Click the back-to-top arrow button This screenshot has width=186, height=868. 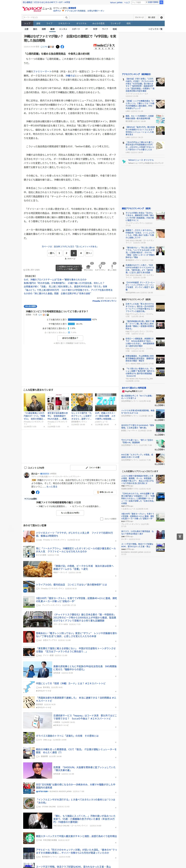tap(180, 536)
